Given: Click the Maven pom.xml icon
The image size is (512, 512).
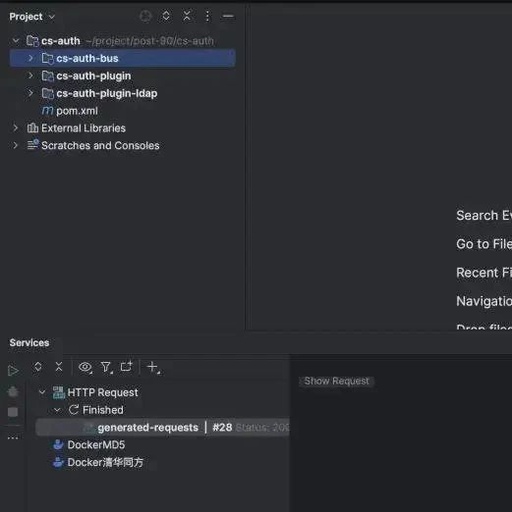Looking at the screenshot, I should 47,111.
